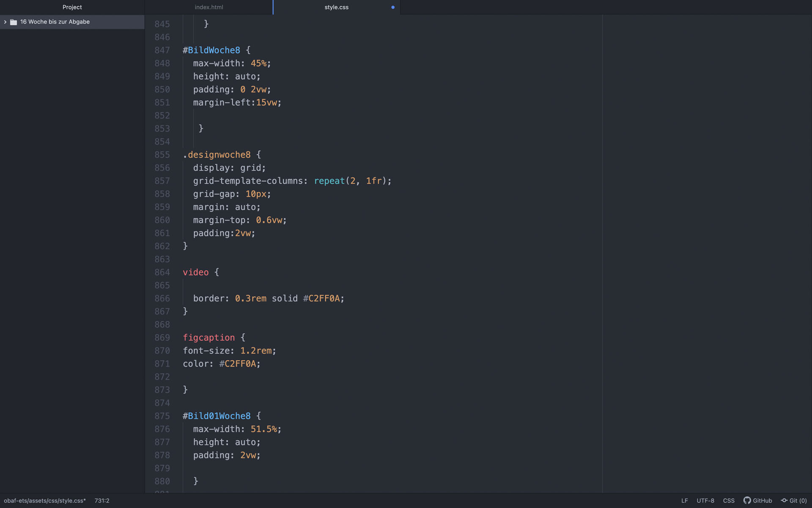Click 'margin: auto;' on line 859

click(227, 207)
